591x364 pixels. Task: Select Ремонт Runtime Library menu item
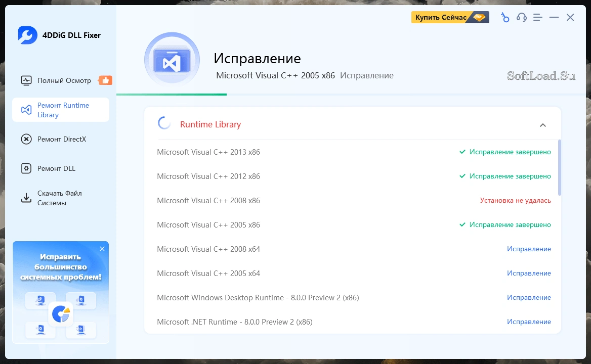(x=61, y=110)
